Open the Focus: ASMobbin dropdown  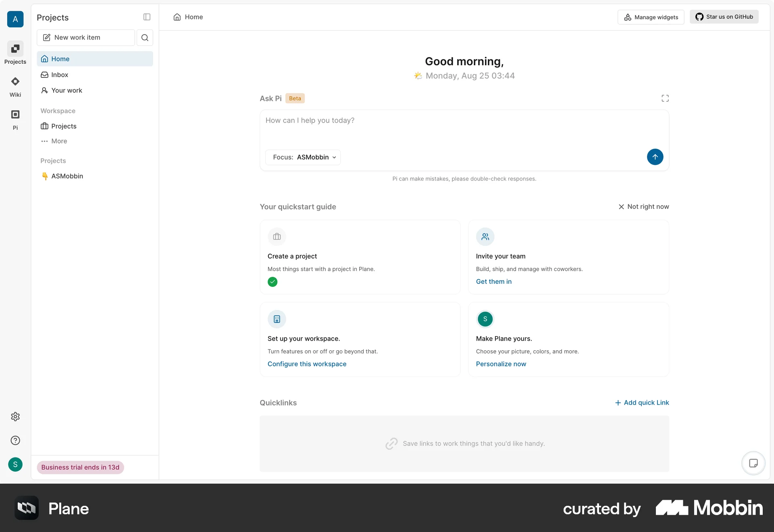tap(303, 157)
